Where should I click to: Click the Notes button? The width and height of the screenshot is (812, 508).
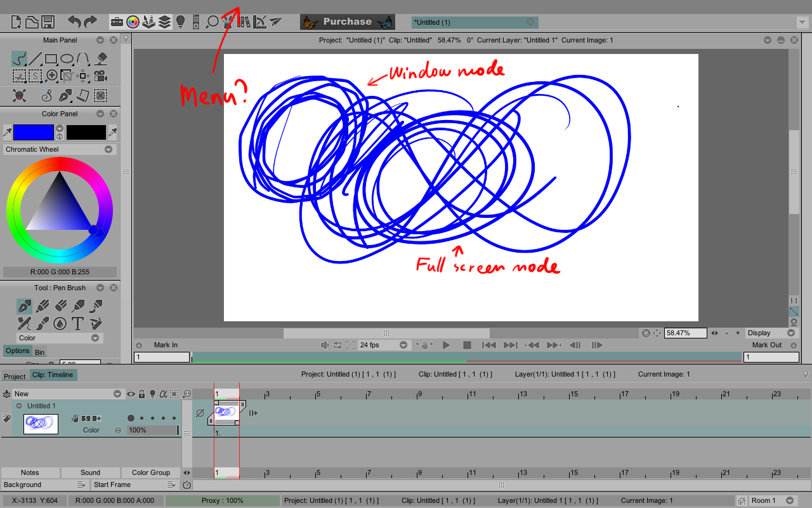[x=30, y=472]
